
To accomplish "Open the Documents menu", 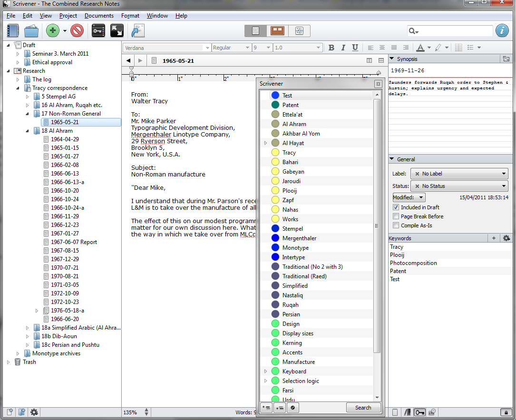I will (x=99, y=16).
